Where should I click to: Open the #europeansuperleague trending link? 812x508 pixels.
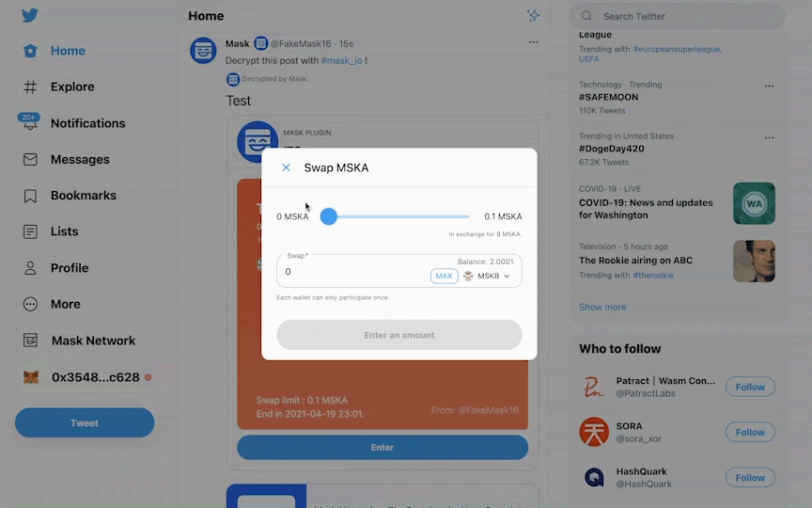tap(677, 49)
